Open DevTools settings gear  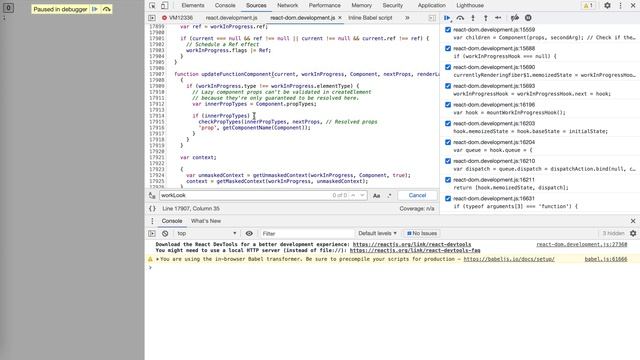pos(607,6)
